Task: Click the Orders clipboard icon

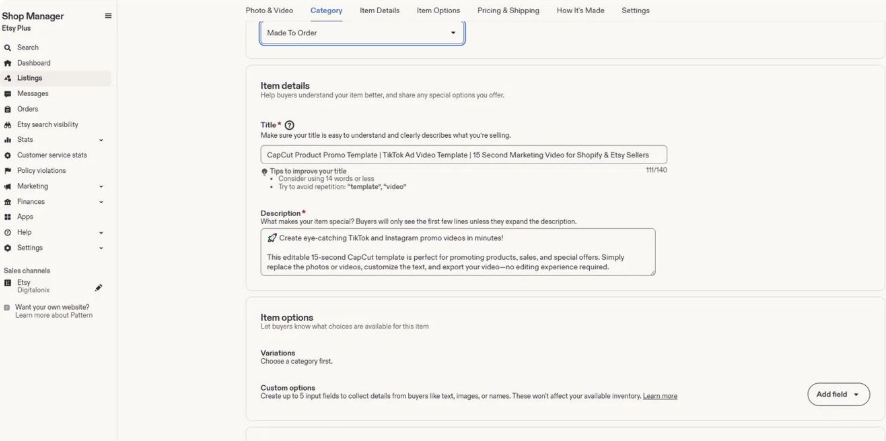Action: [x=7, y=109]
